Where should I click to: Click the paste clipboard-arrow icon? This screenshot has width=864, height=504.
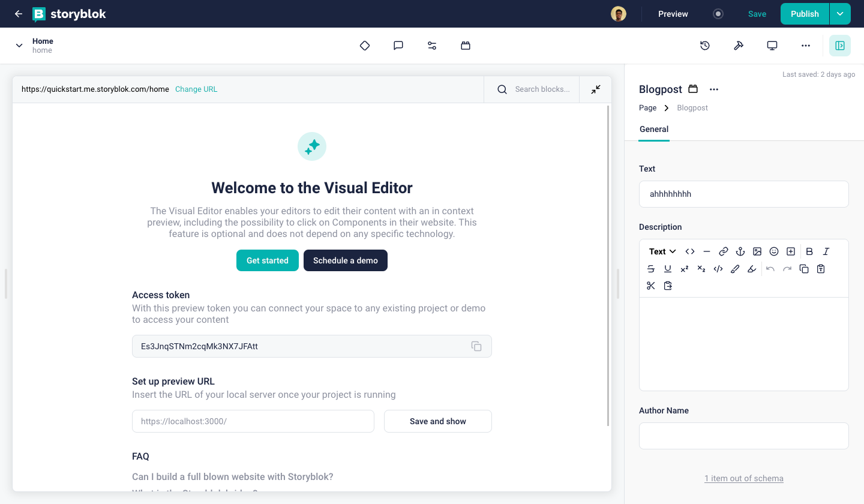pyautogui.click(x=668, y=286)
